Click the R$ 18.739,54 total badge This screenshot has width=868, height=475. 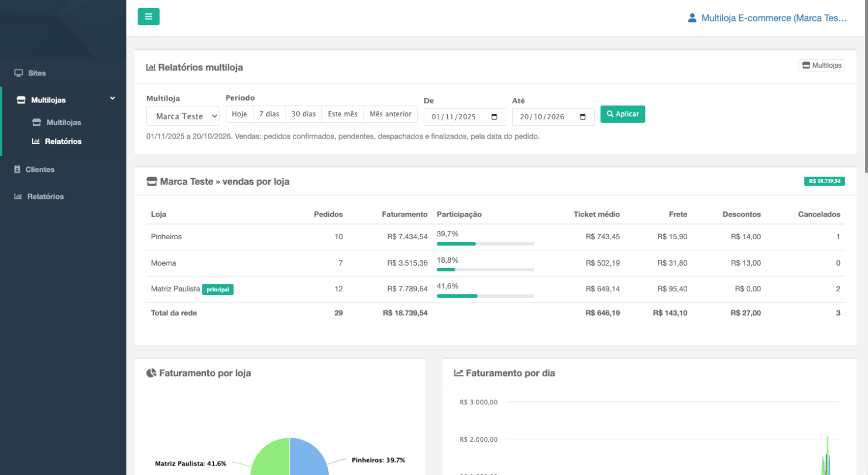pos(824,181)
